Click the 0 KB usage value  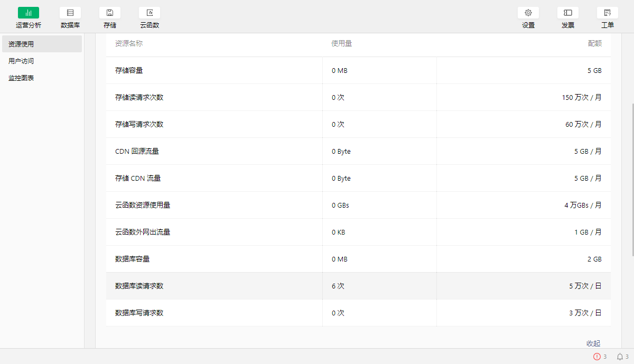click(x=339, y=232)
